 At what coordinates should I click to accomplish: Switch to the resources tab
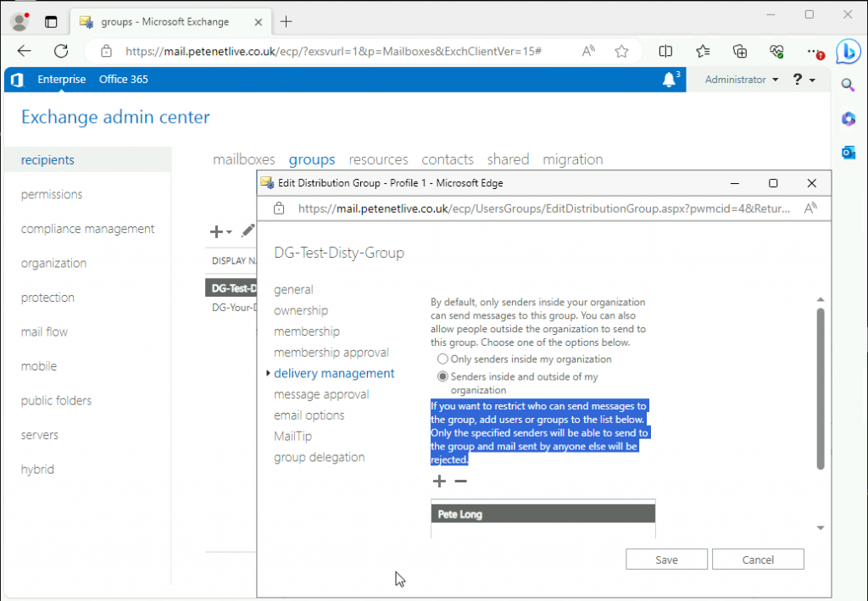coord(378,159)
